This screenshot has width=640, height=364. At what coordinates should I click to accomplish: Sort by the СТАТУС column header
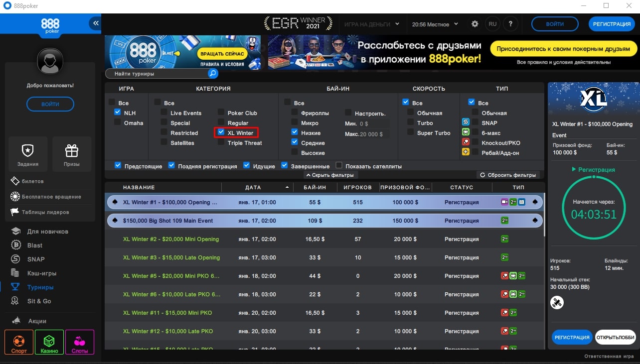pos(462,187)
